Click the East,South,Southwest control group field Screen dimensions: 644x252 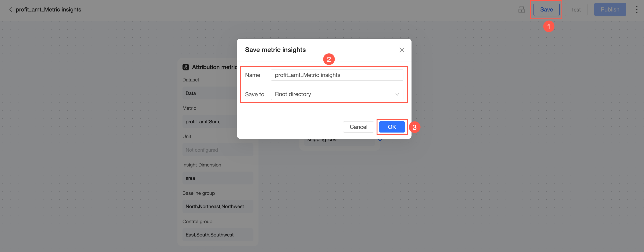[x=218, y=234]
